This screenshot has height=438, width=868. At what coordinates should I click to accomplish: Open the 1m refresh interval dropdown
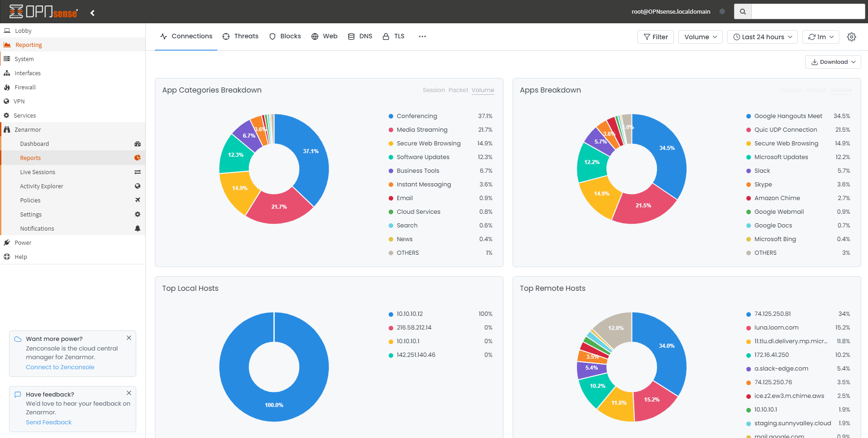(x=821, y=37)
